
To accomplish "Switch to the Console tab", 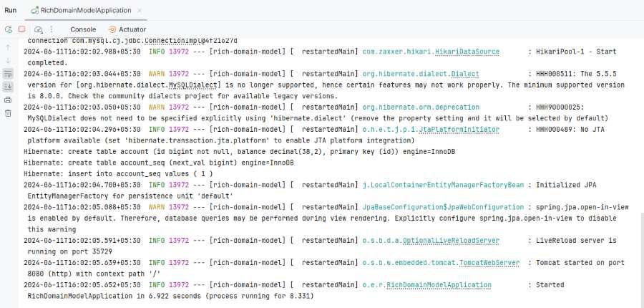I will [83, 29].
